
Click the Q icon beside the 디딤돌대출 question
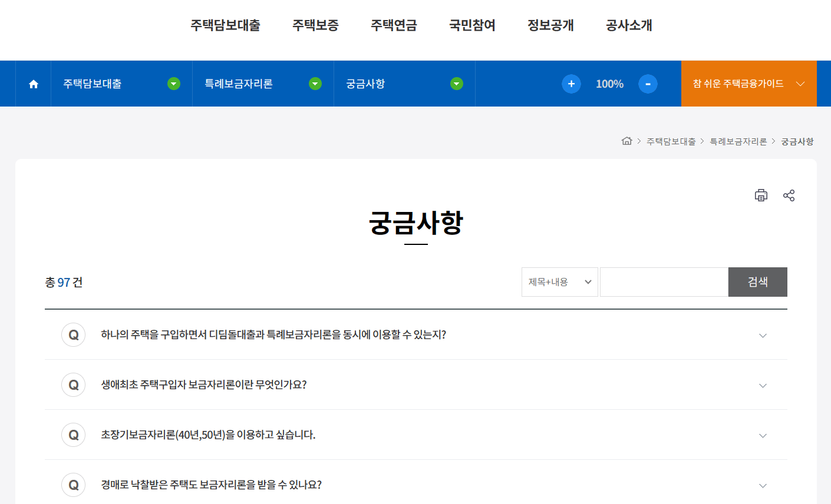click(x=73, y=334)
